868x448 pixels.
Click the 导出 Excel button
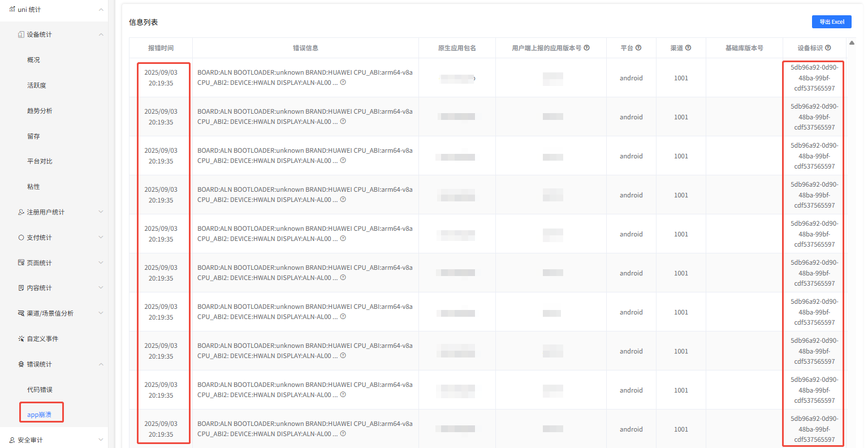click(x=832, y=22)
